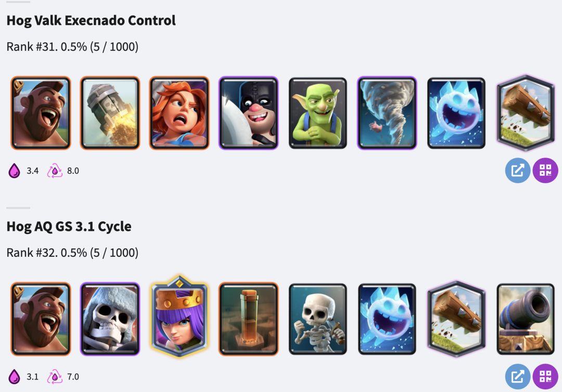Open the Hog AQ GS 3.1 Cycle title
The height and width of the screenshot is (392, 562).
point(69,227)
